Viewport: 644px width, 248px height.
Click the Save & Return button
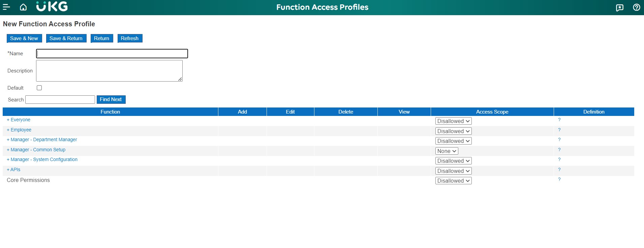(66, 38)
